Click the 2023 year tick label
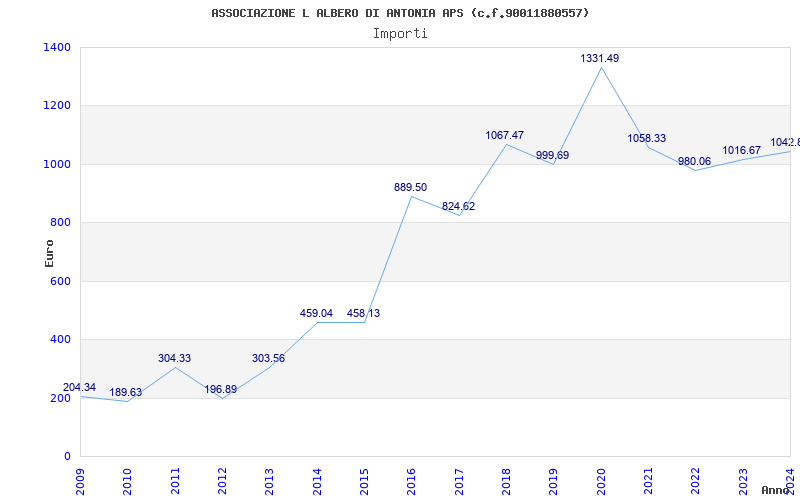 (x=743, y=481)
